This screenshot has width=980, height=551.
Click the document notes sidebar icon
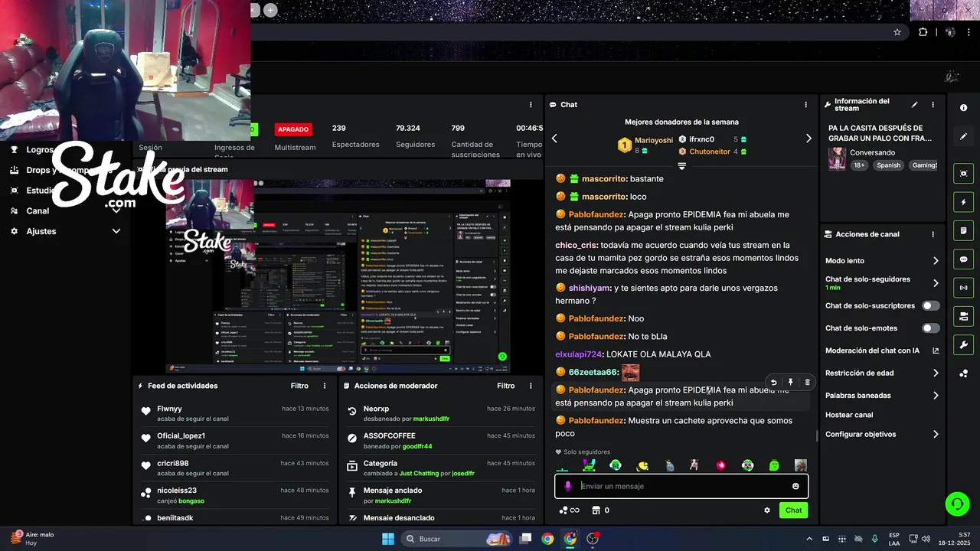point(963,230)
